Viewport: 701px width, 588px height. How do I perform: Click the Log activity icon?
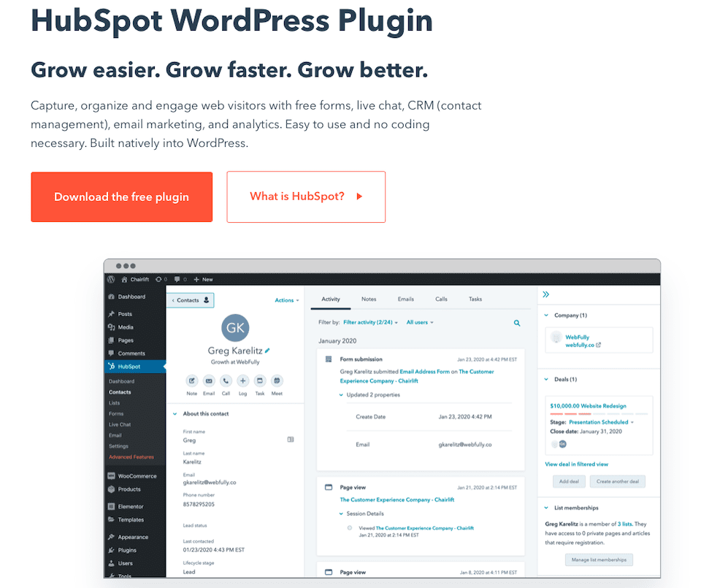(242, 380)
